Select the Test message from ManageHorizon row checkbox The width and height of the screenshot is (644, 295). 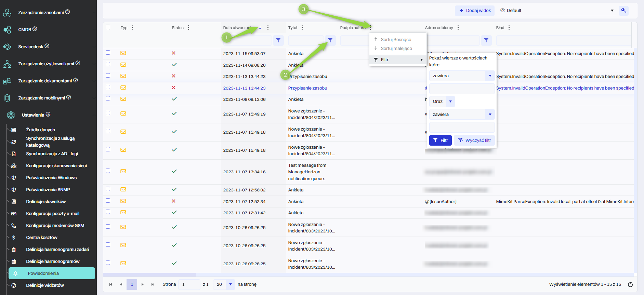108,171
